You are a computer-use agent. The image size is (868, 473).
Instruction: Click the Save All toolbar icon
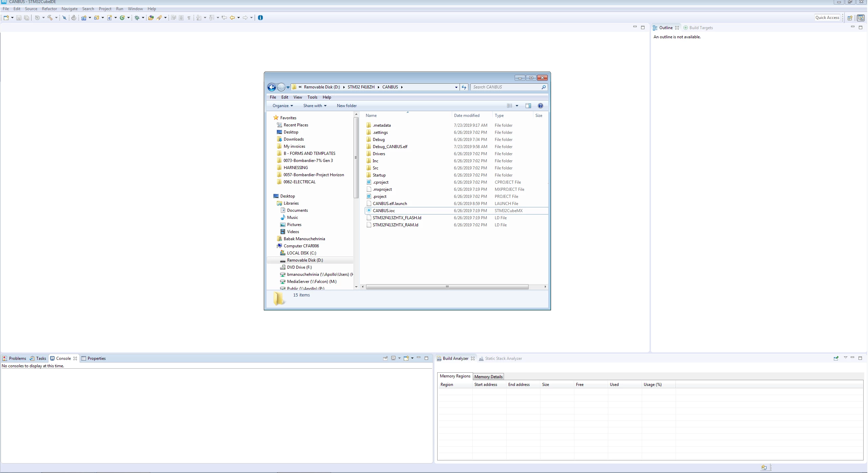pos(26,18)
